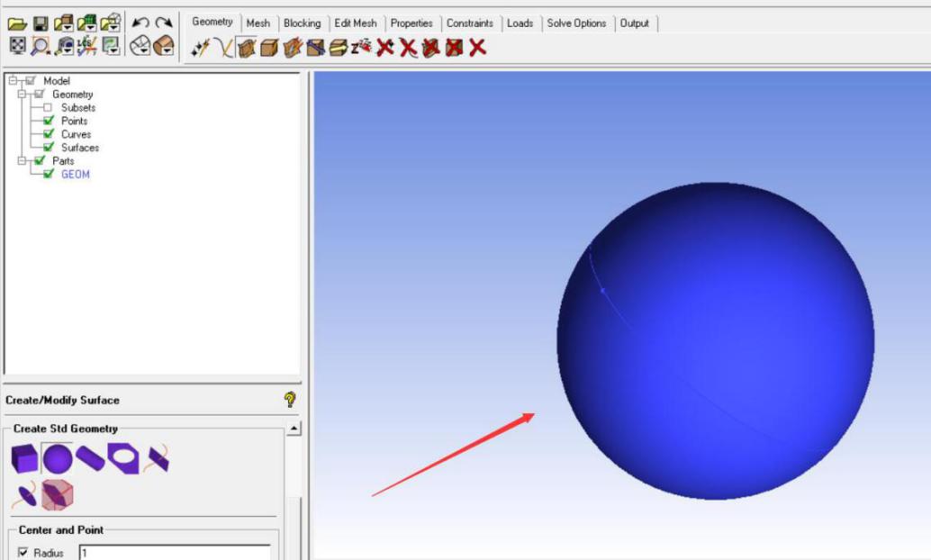
Task: Select the Delete Point tool
Action: click(x=384, y=47)
